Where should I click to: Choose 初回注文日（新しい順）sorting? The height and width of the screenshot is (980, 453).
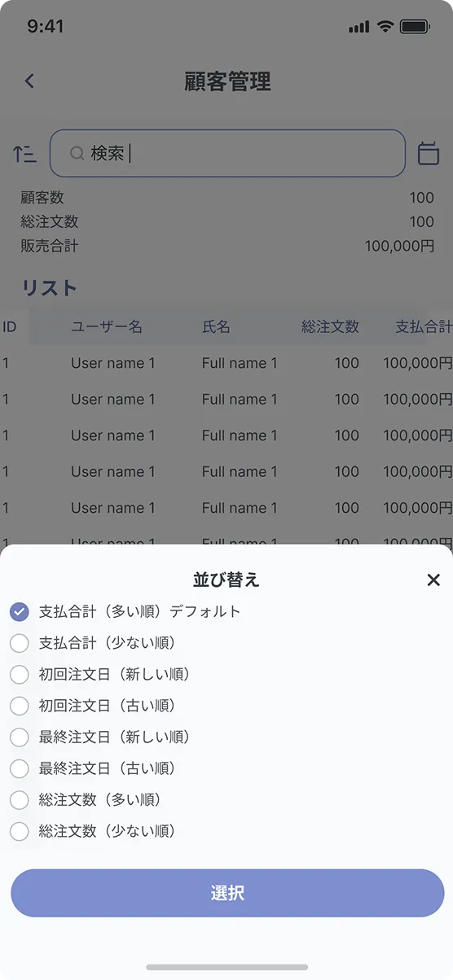(100, 674)
